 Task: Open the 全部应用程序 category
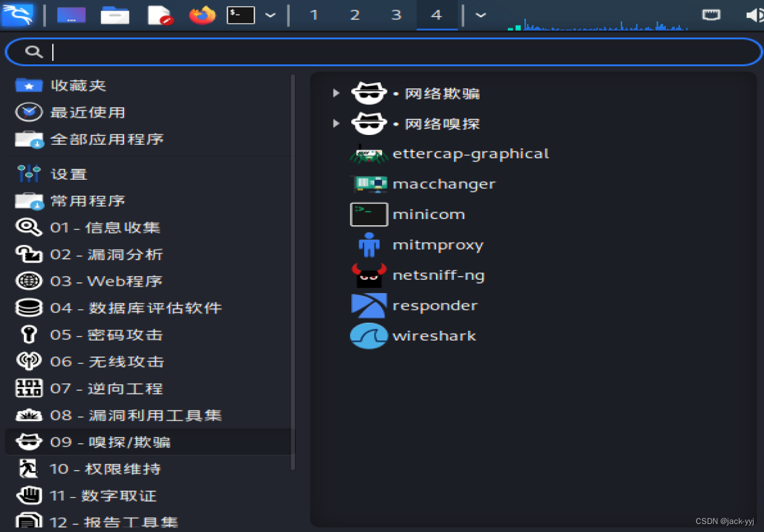click(147, 139)
